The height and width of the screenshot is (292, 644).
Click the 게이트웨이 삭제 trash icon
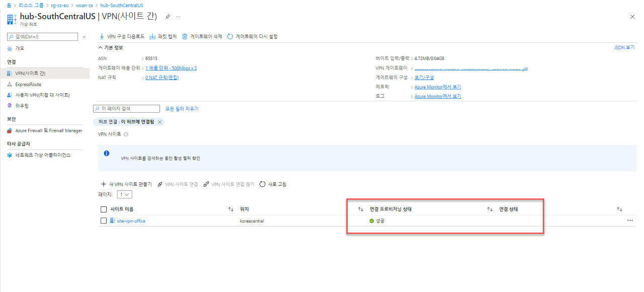tap(185, 36)
